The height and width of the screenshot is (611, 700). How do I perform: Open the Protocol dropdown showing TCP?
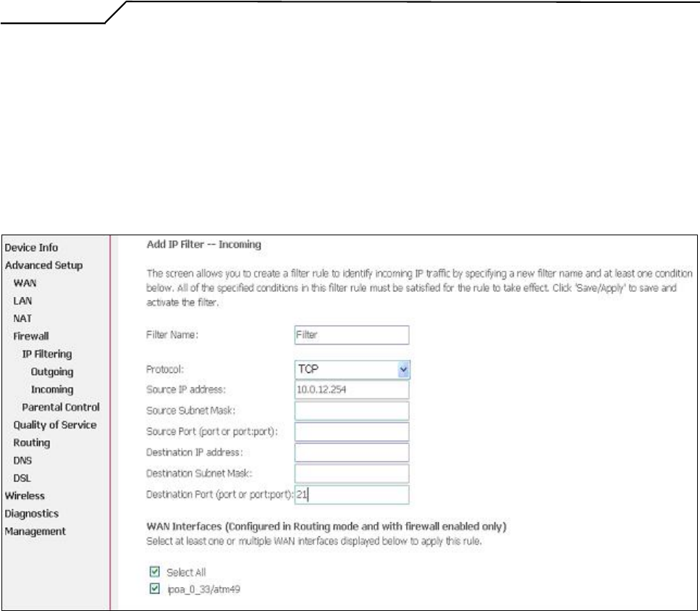tap(352, 369)
